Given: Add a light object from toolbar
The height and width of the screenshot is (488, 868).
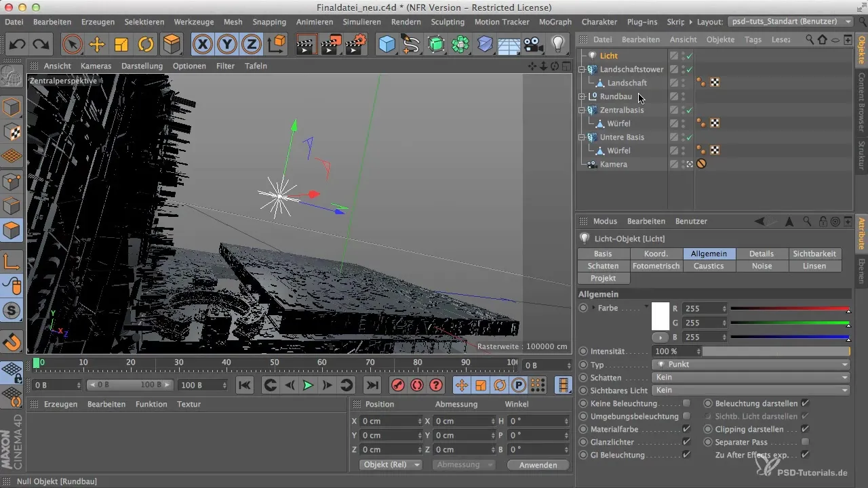Looking at the screenshot, I should (x=558, y=45).
